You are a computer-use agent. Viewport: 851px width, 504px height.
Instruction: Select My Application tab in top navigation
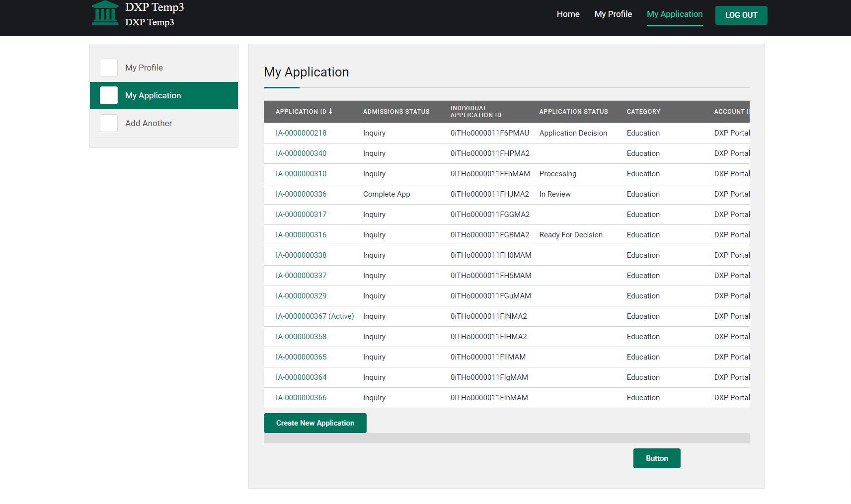(674, 14)
